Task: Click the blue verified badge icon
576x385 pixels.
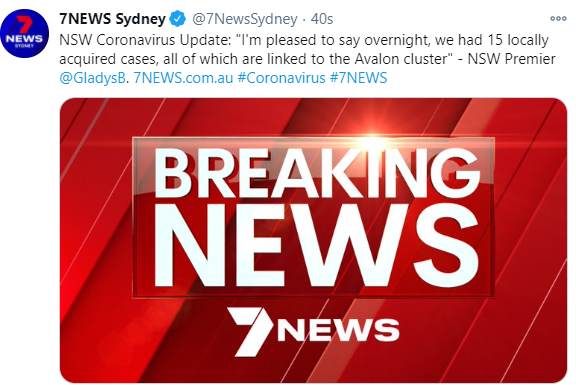Action: [x=177, y=19]
